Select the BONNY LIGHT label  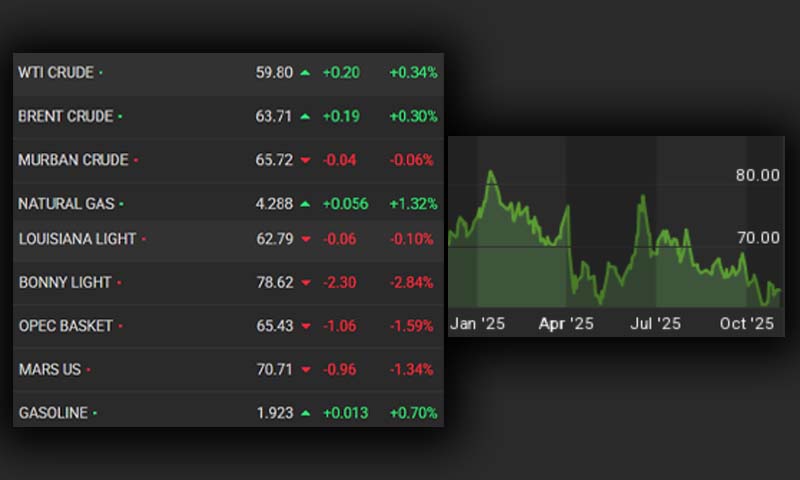[x=65, y=283]
